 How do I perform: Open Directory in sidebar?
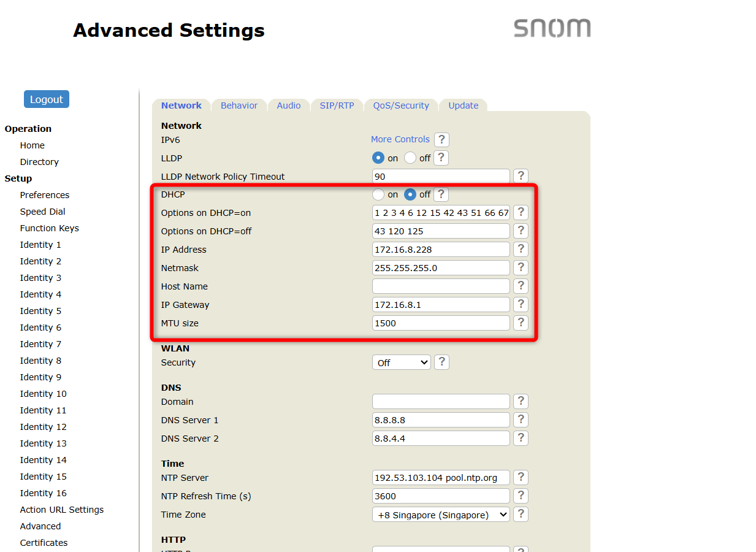tap(39, 162)
